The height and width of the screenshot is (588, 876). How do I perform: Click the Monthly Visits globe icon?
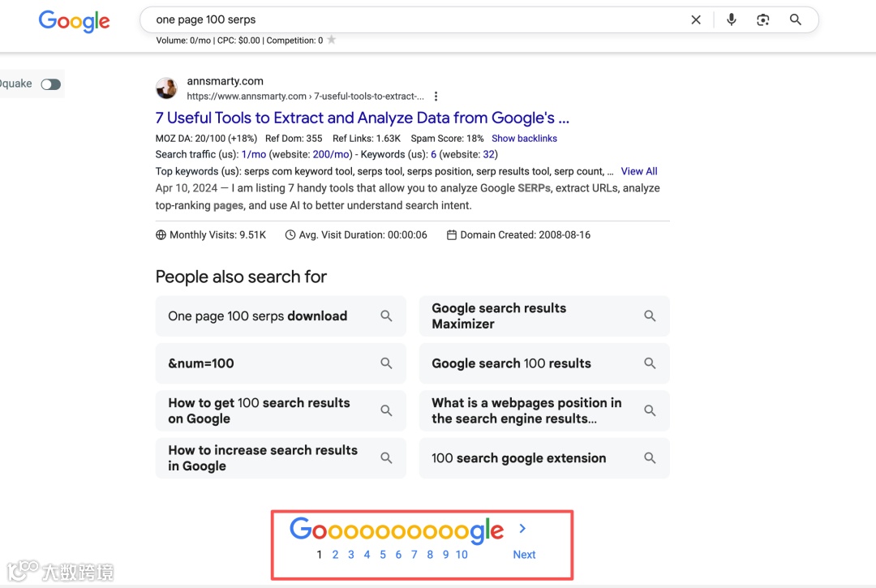tap(161, 235)
